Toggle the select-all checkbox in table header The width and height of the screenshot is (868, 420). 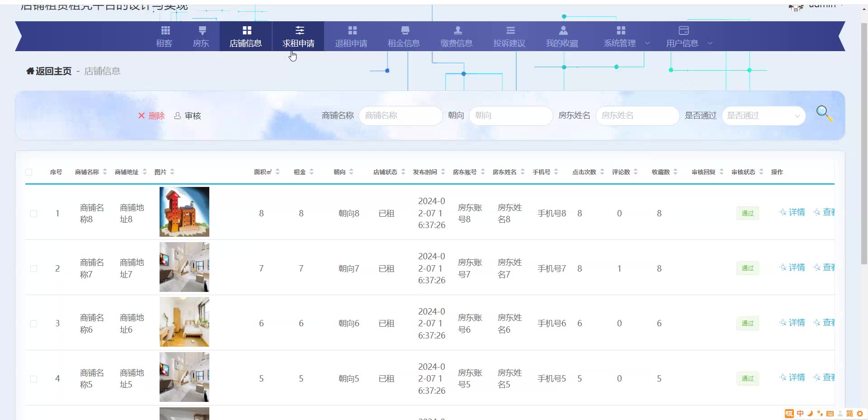(x=29, y=172)
